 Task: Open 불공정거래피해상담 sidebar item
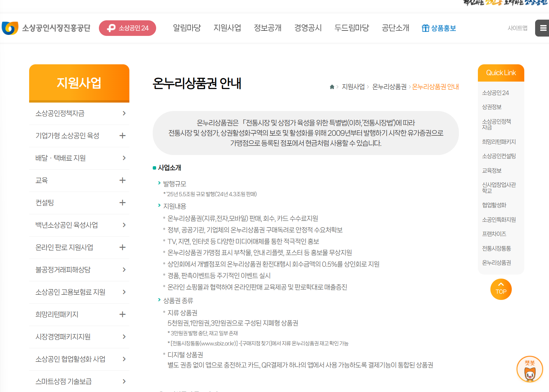click(x=79, y=270)
